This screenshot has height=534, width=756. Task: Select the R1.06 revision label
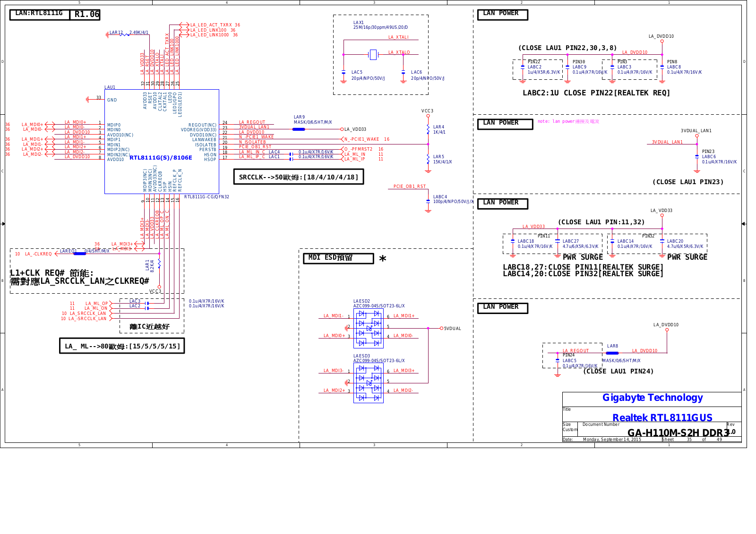[x=87, y=14]
